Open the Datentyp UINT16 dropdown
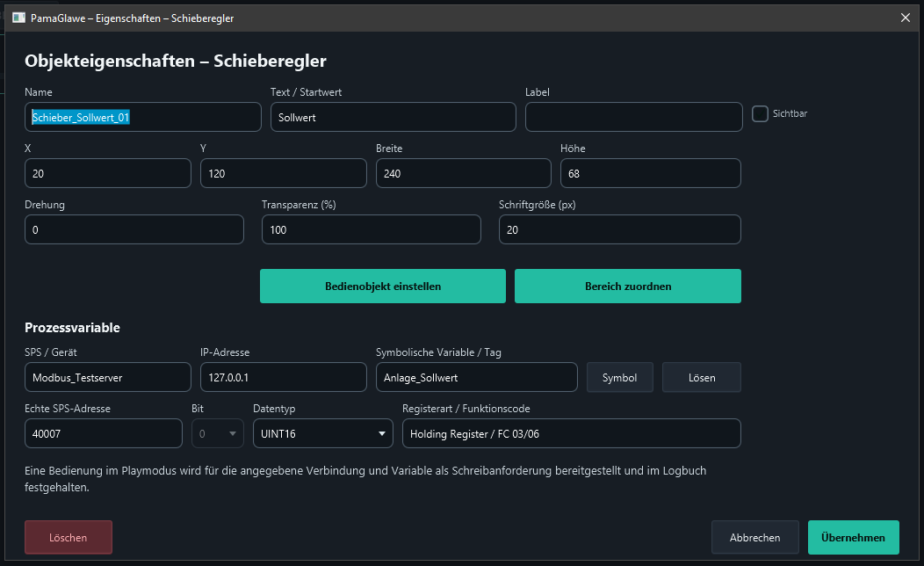This screenshot has width=924, height=566. coord(323,433)
